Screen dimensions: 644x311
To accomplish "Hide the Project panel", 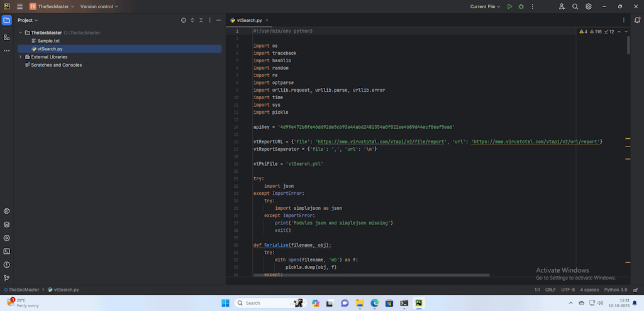I will point(218,20).
